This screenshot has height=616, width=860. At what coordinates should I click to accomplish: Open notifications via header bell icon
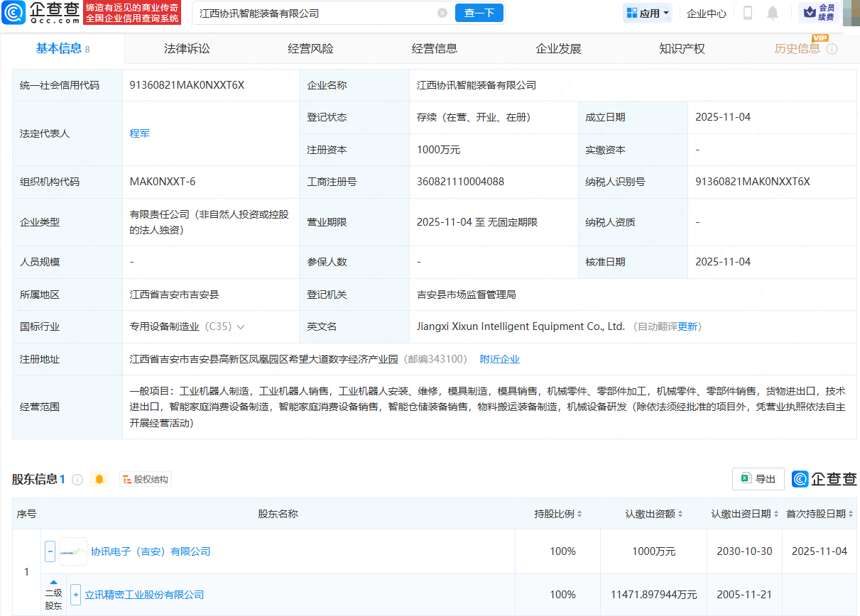click(x=773, y=13)
